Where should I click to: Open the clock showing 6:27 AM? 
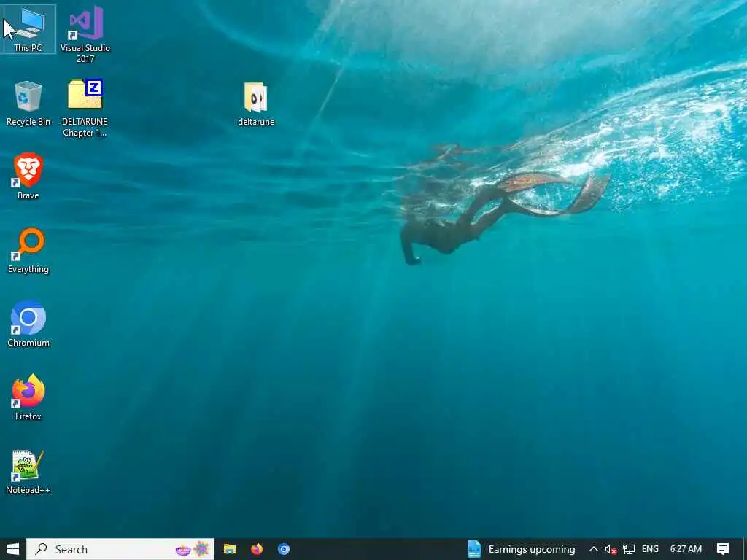[x=686, y=549]
